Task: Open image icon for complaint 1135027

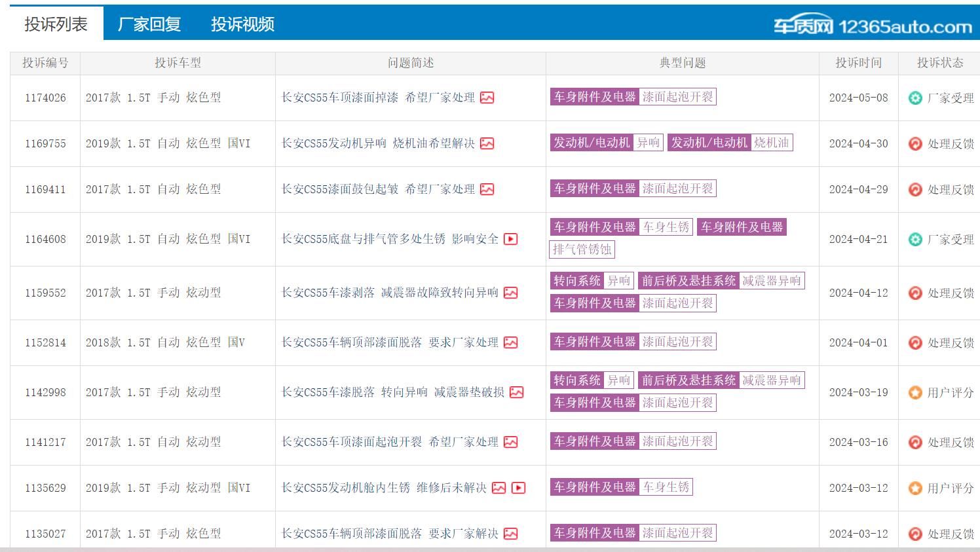Action: (x=511, y=534)
